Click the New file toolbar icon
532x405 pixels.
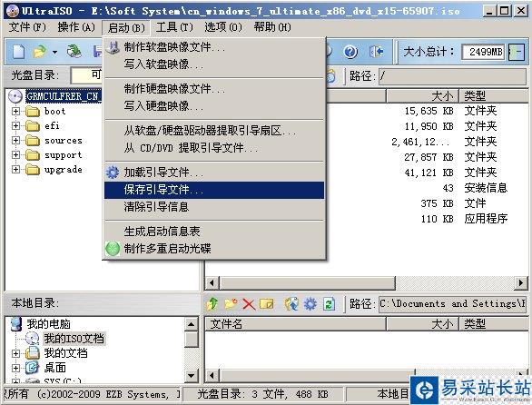click(x=19, y=52)
